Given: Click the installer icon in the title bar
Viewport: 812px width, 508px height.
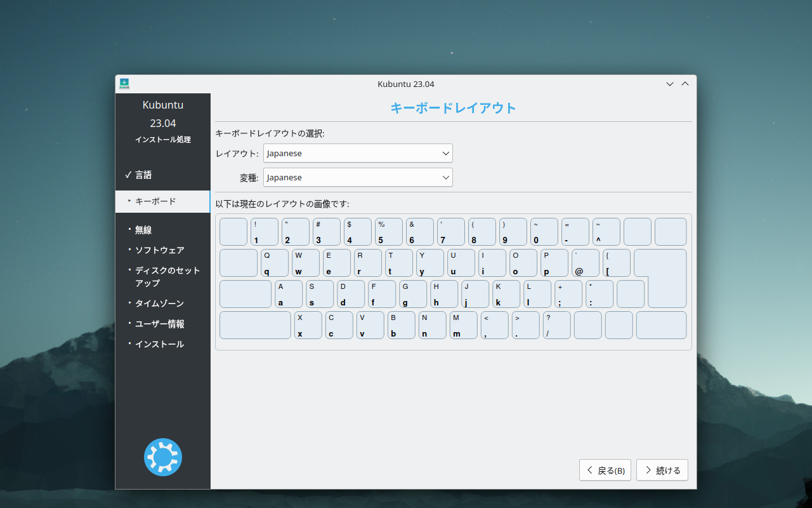Looking at the screenshot, I should pyautogui.click(x=124, y=84).
